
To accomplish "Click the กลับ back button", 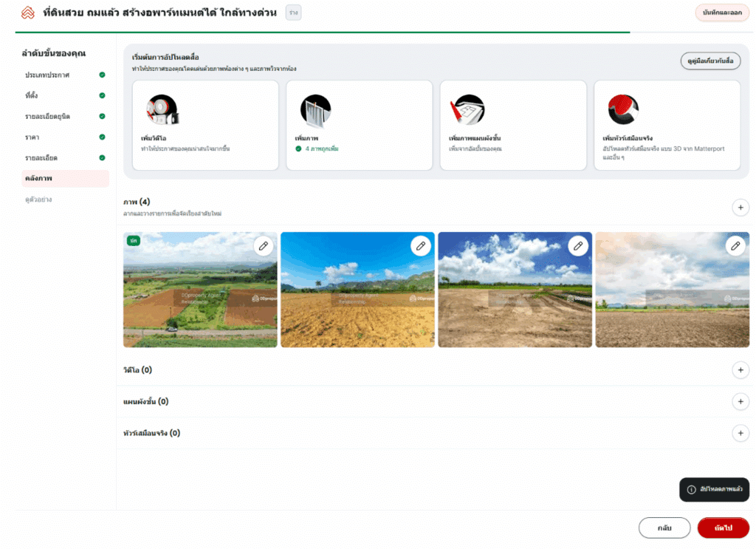I will (x=664, y=528).
